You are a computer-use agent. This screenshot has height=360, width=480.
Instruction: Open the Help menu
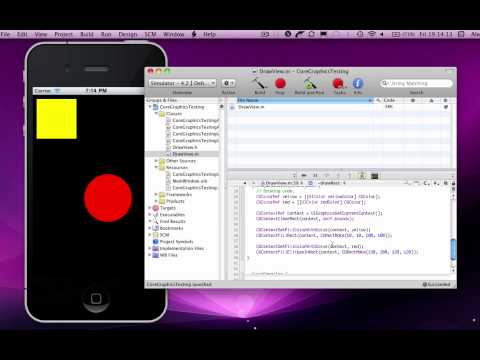[x=209, y=34]
